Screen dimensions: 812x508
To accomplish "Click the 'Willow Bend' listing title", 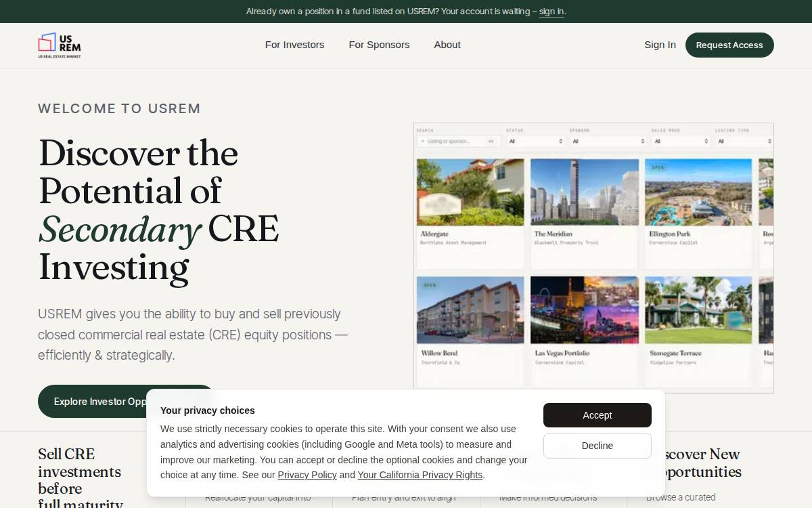I will [439, 353].
